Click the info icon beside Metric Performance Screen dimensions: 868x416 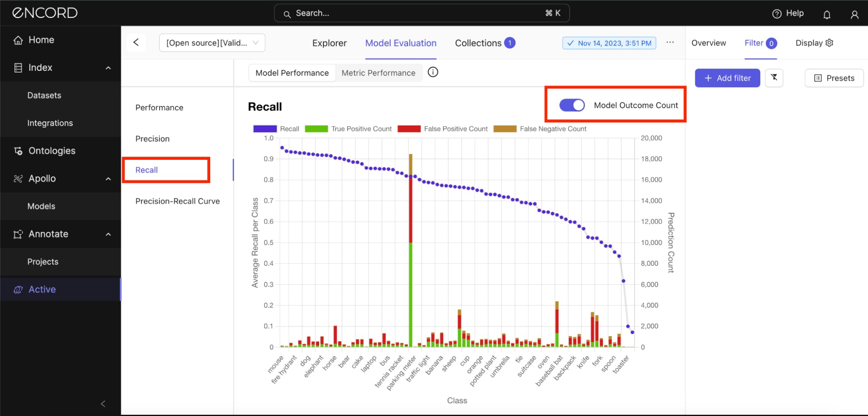pyautogui.click(x=432, y=72)
